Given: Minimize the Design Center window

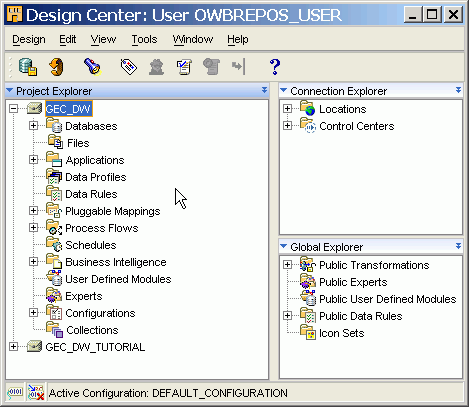Looking at the screenshot, I should [413, 15].
